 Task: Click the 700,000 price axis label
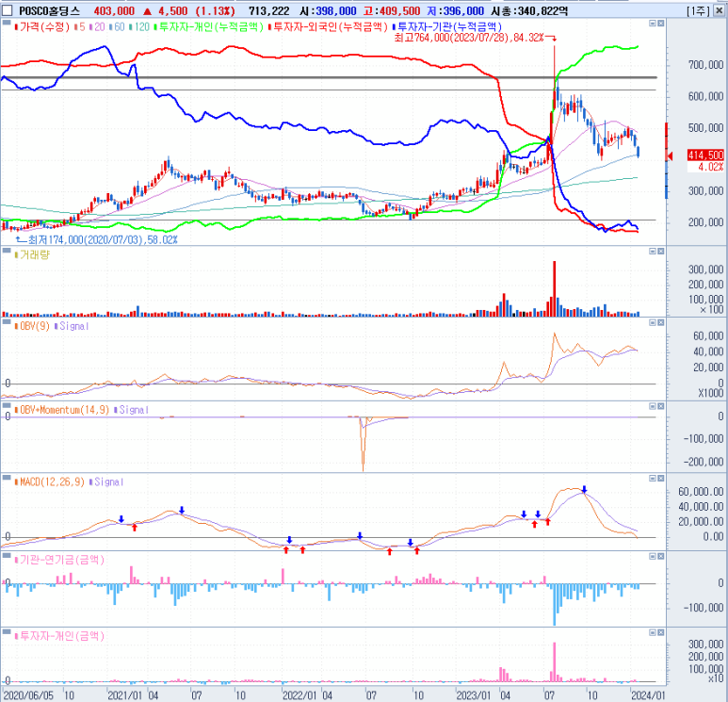click(705, 65)
